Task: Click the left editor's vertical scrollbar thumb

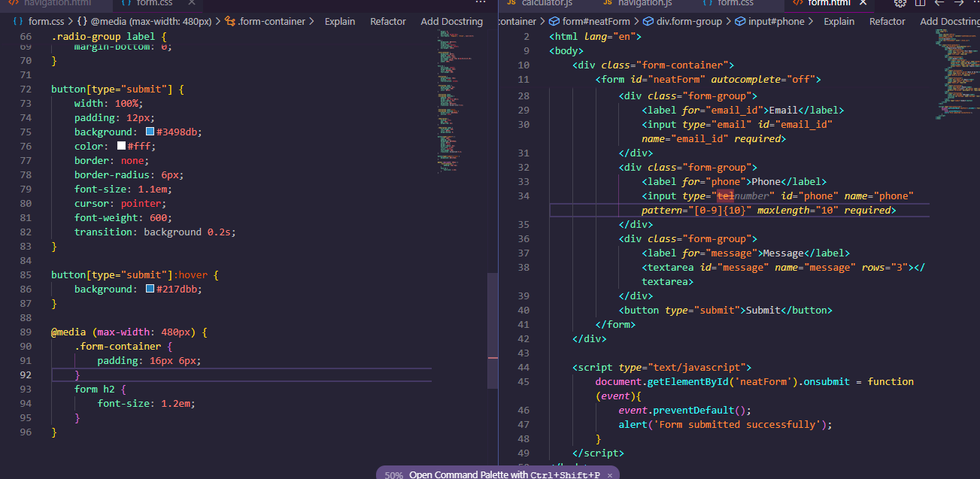Action: 493,330
